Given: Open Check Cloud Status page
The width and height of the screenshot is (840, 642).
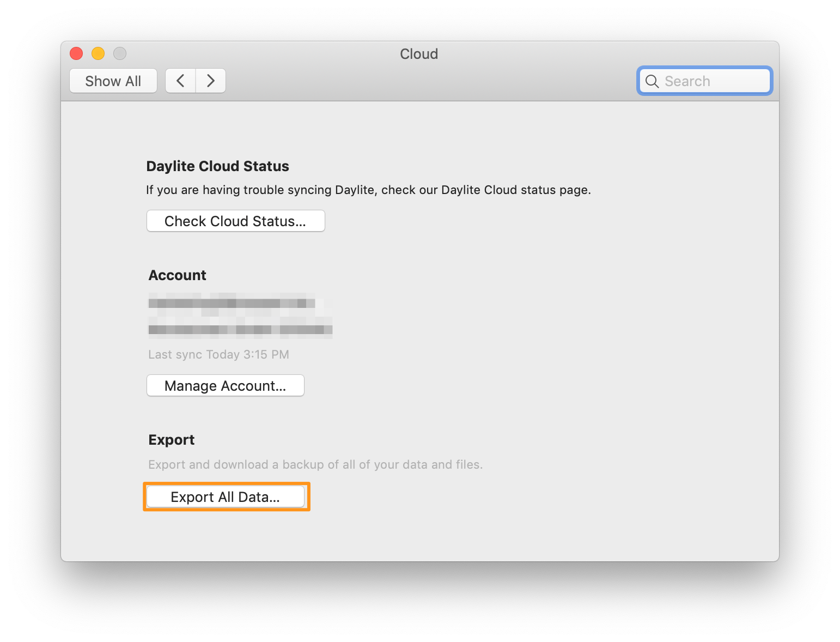Looking at the screenshot, I should (x=236, y=221).
